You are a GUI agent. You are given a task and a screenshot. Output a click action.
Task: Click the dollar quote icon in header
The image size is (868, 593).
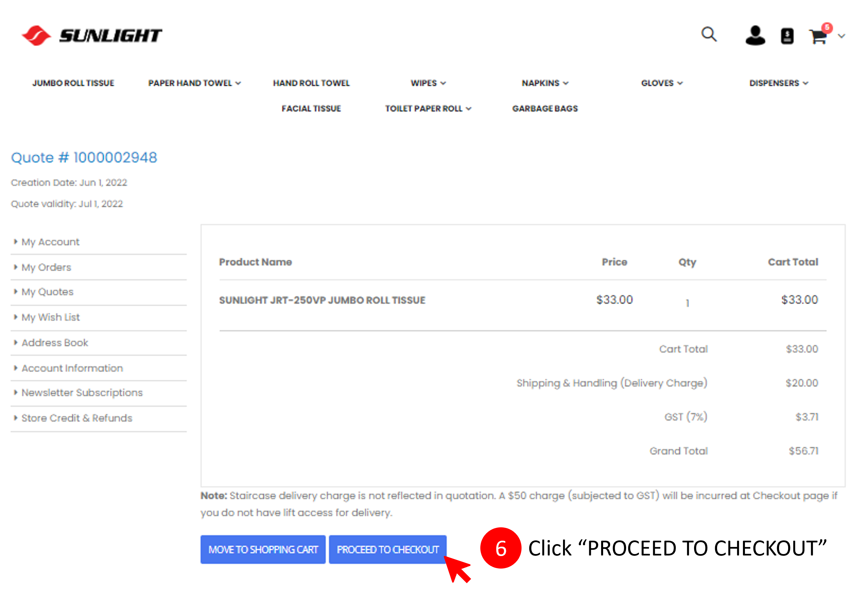(x=787, y=36)
